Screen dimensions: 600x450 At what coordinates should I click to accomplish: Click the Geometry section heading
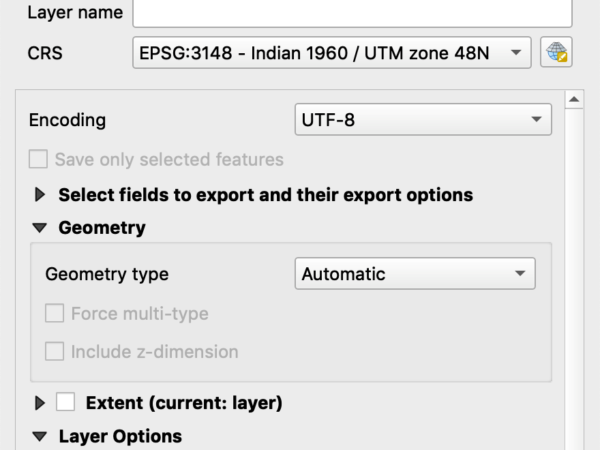pyautogui.click(x=102, y=228)
